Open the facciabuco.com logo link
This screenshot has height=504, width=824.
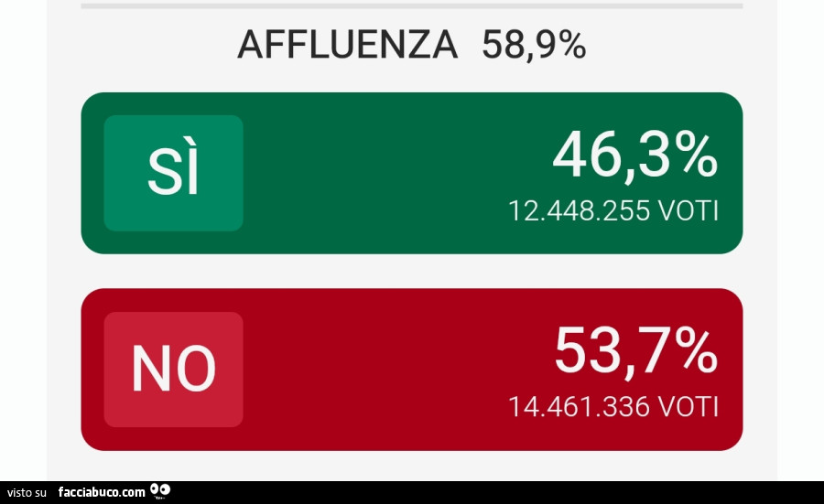(101, 492)
